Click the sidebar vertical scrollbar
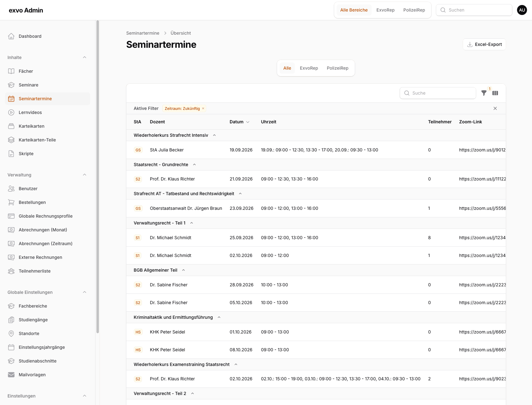 pos(98,177)
